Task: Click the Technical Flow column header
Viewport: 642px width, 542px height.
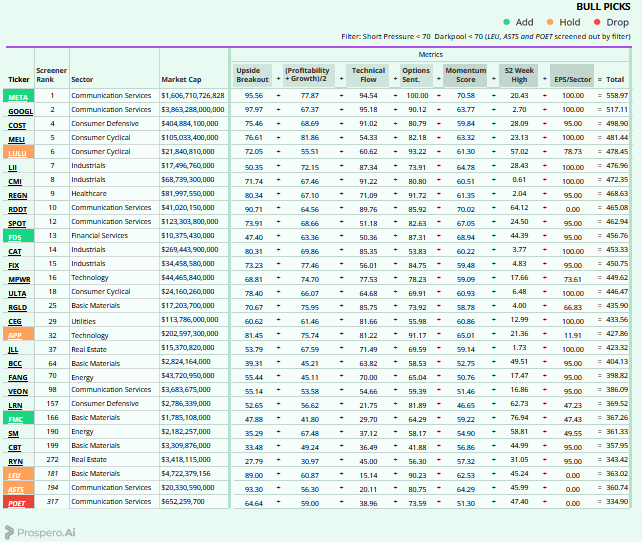Action: pos(368,75)
